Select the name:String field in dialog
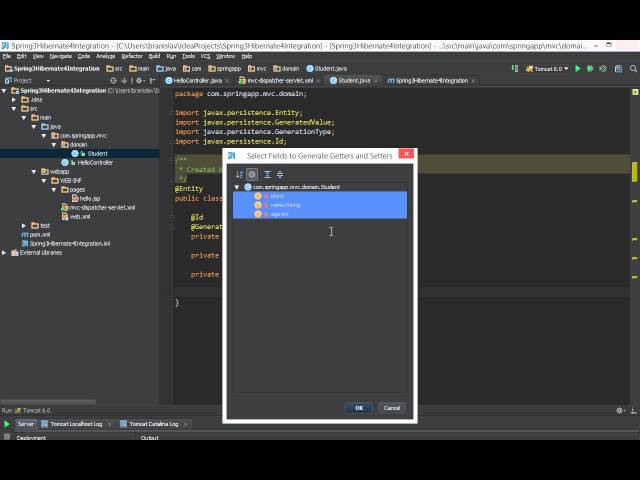Screen dimensions: 640x480 click(320, 205)
